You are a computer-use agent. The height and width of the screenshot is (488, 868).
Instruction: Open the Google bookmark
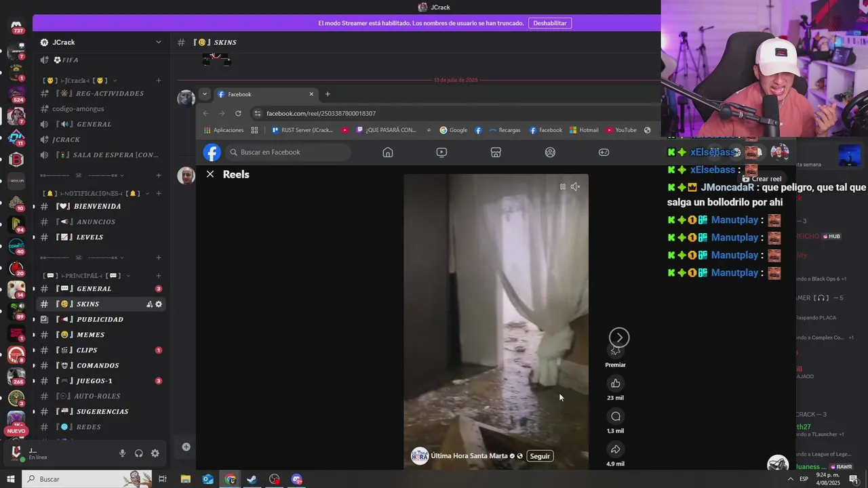pos(454,130)
